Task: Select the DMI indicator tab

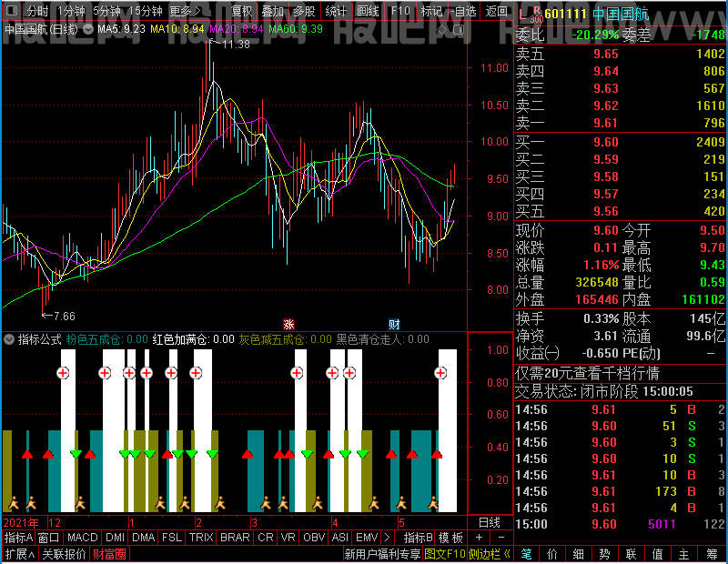Action: tap(116, 538)
